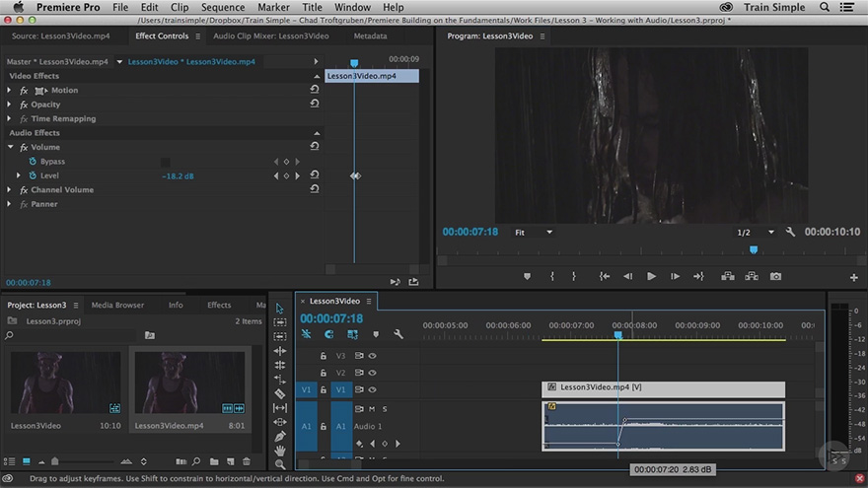The width and height of the screenshot is (868, 488).
Task: Toggle timeline Snap magnet icon
Action: click(x=328, y=334)
